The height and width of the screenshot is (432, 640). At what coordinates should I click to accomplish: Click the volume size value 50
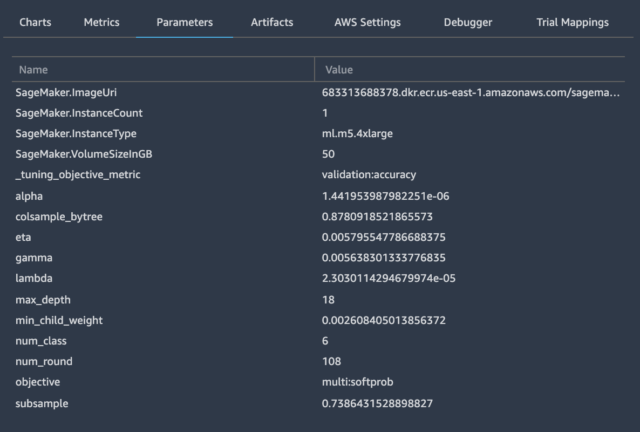328,154
